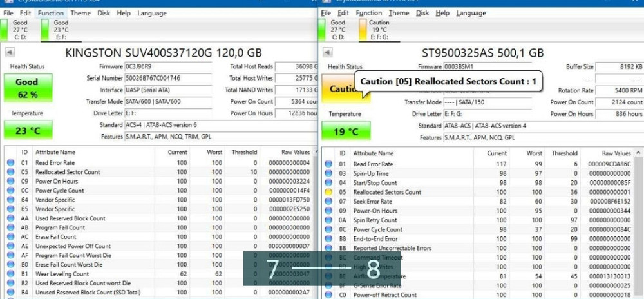Open Disk menu in right window

422,13
